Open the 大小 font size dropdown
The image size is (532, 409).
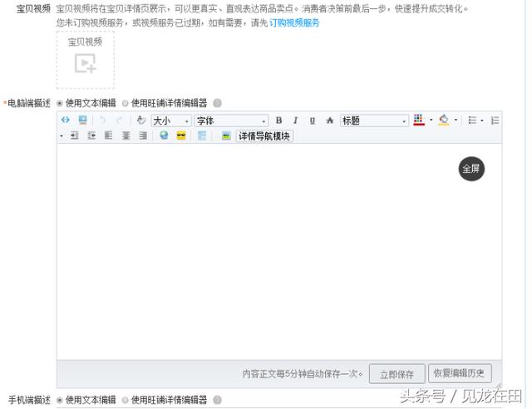[171, 121]
